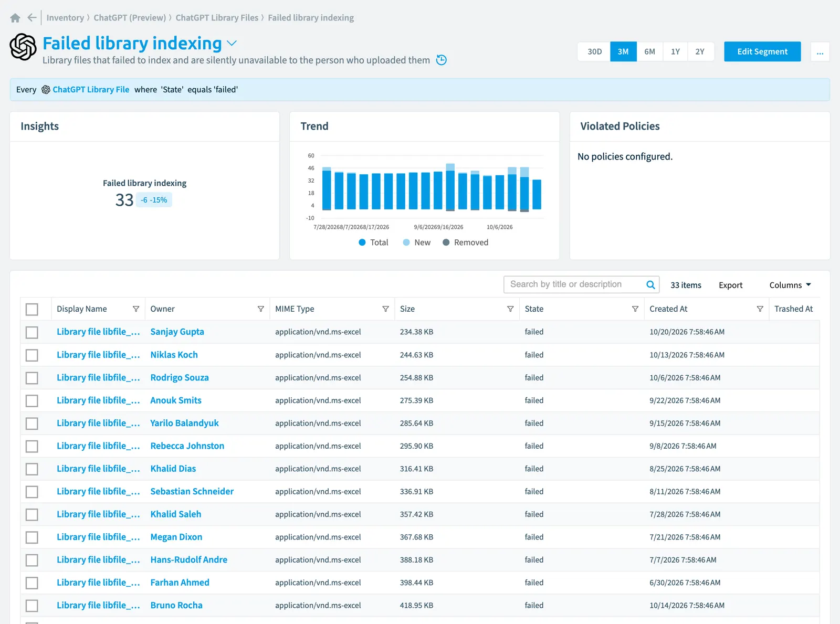Select the 3M time range
This screenshot has width=840, height=624.
623,51
